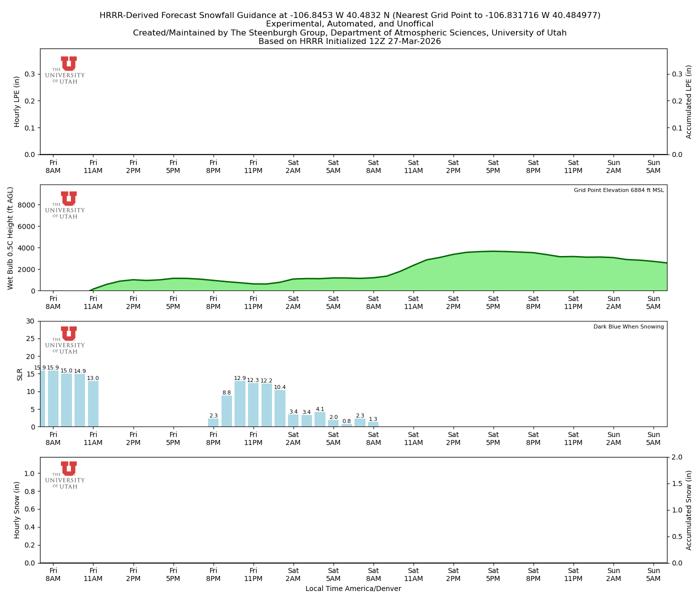
Task: Click the 'Dark Blue When Snowing' legend note
Action: click(x=628, y=327)
